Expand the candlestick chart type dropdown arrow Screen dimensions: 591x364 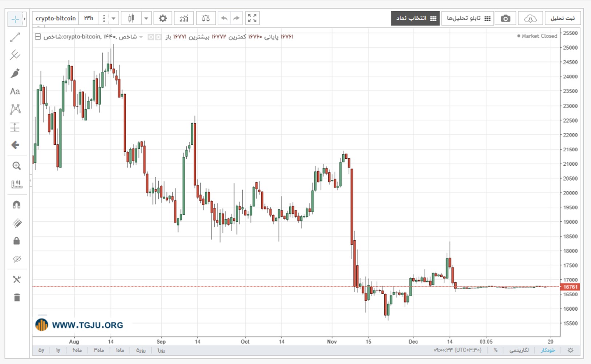click(x=146, y=18)
